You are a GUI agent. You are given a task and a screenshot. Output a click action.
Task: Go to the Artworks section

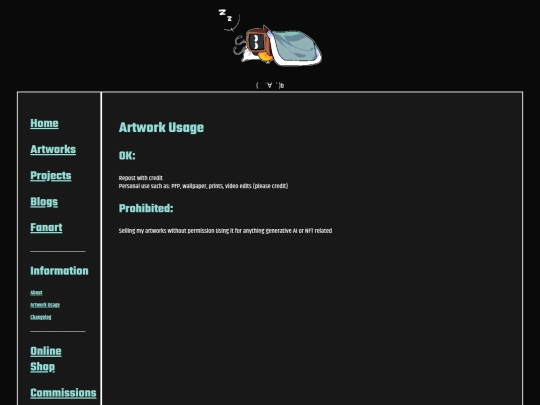(x=53, y=149)
